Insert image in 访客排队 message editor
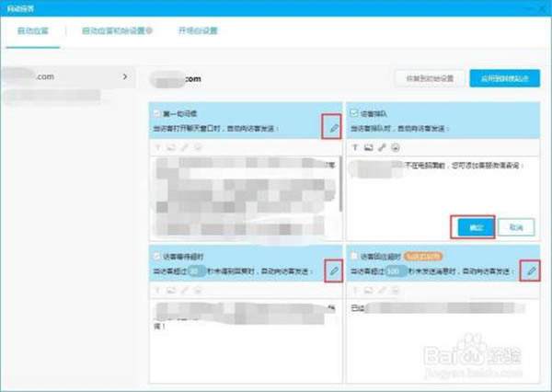Viewport: 552px width, 392px height. tap(369, 147)
